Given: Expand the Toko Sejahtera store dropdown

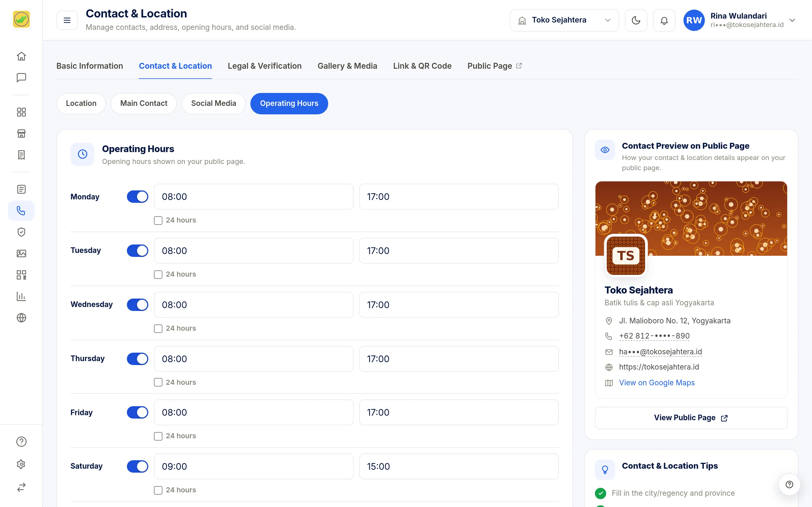Looking at the screenshot, I should (564, 20).
